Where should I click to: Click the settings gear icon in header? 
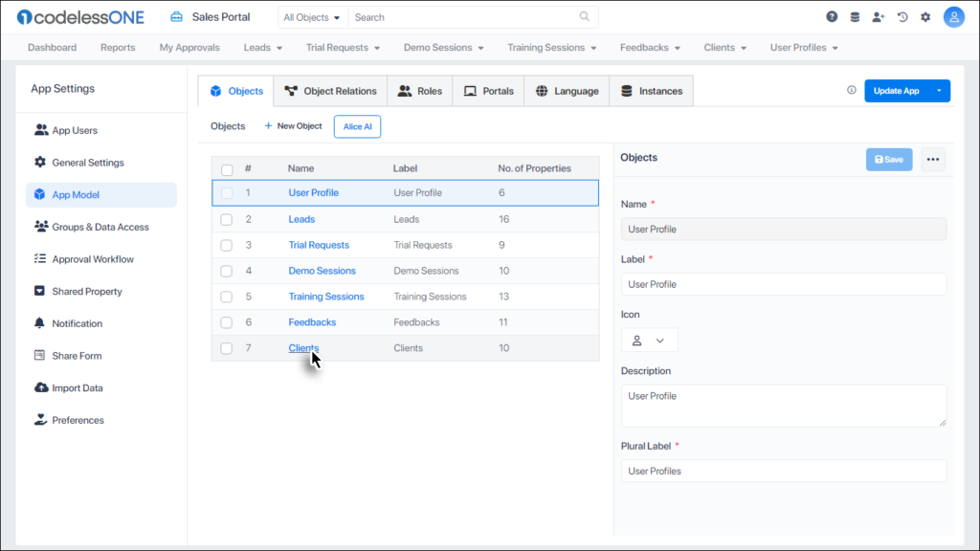[x=925, y=17]
